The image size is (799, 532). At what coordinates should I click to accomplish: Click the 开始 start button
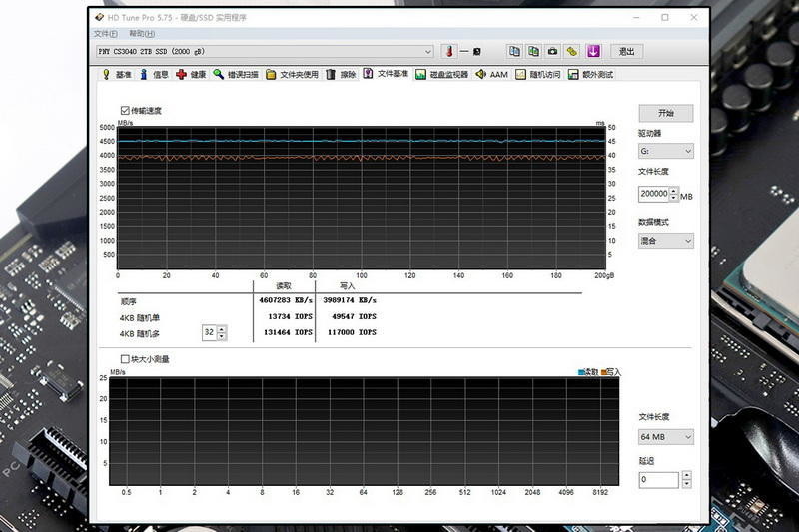665,113
